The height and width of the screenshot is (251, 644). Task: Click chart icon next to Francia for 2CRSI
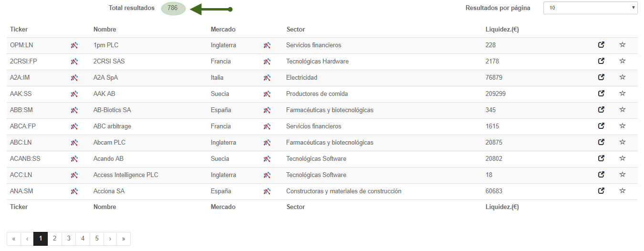tap(267, 62)
